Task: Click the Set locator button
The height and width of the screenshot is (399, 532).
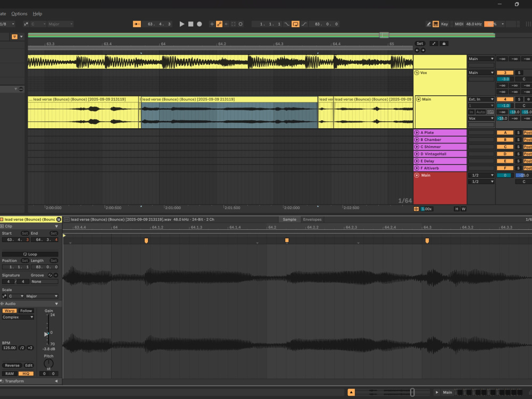Action: pyautogui.click(x=420, y=44)
